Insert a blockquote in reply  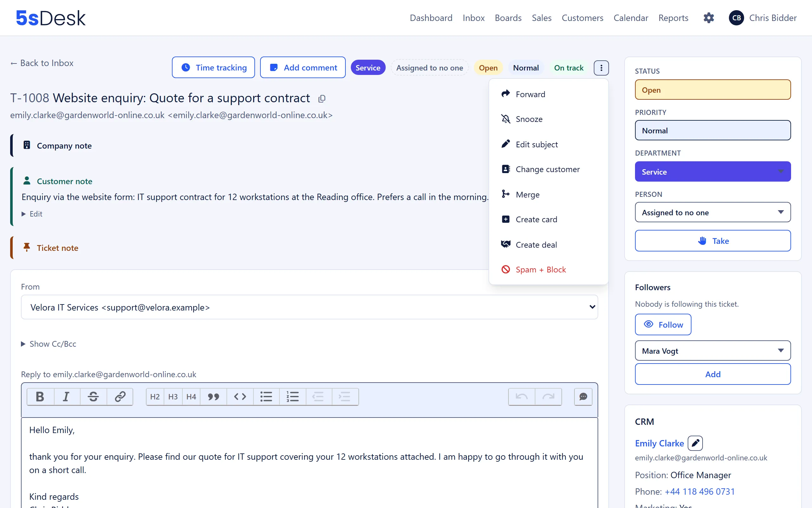coord(213,397)
